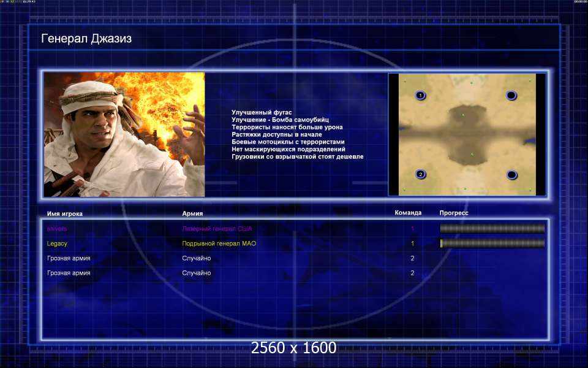The width and height of the screenshot is (588, 368).
Task: Select column header 'Прогресс'
Action: tap(454, 213)
